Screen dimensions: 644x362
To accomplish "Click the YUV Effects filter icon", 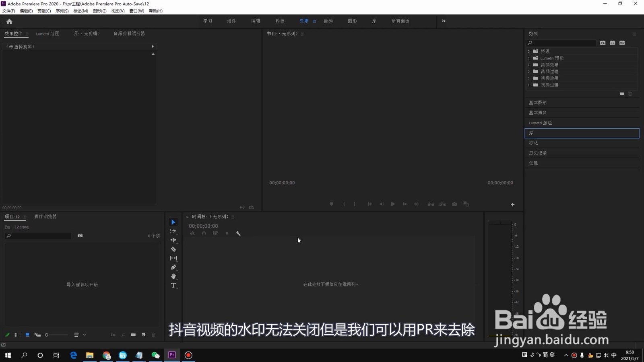I will pos(622,43).
